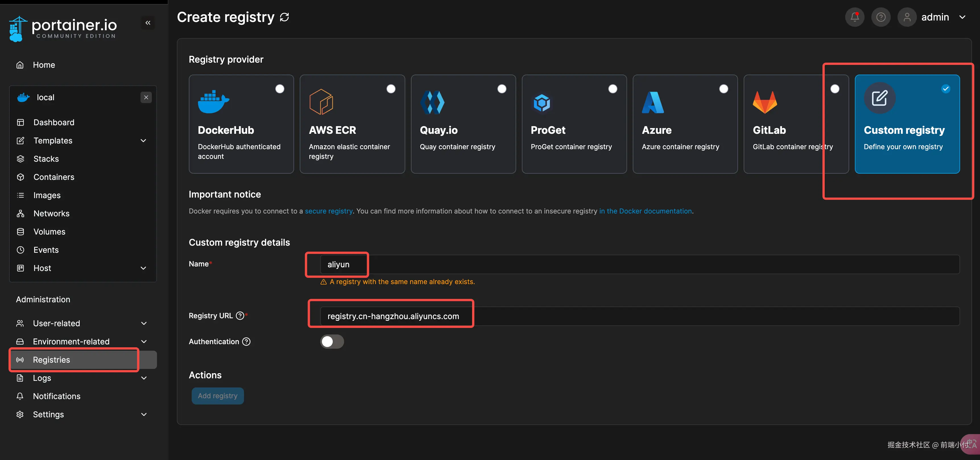Click the notifications bell icon
Screen dimensions: 980x460
point(855,17)
